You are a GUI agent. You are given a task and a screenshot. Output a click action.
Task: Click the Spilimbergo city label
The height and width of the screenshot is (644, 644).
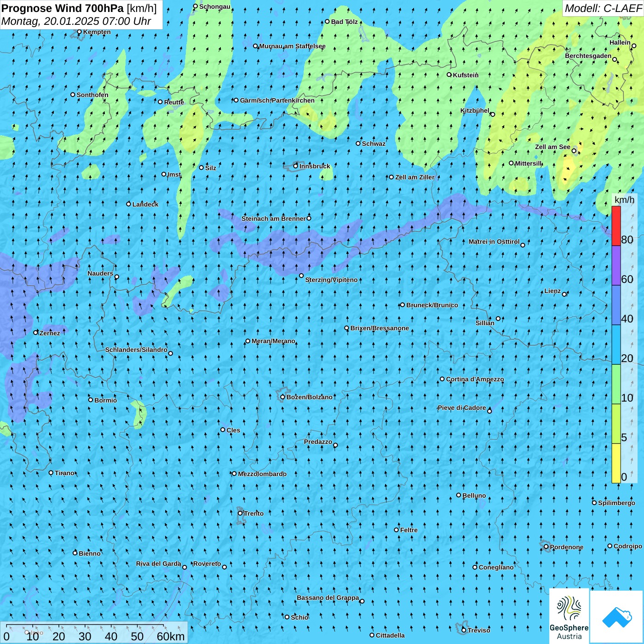point(616,503)
